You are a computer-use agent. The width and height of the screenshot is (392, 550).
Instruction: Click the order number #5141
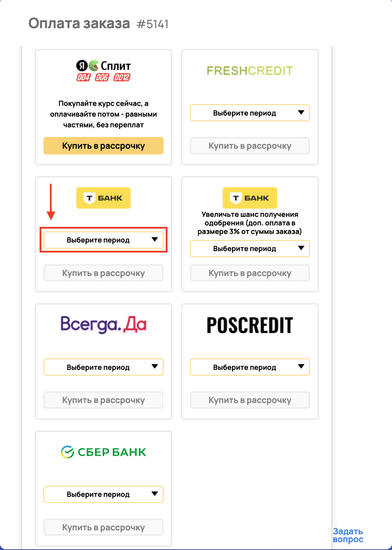point(153,24)
